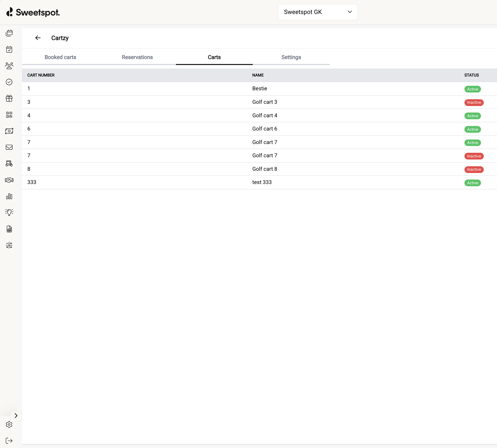Switch to the Booked carts tab
The height and width of the screenshot is (448, 497).
coord(60,57)
